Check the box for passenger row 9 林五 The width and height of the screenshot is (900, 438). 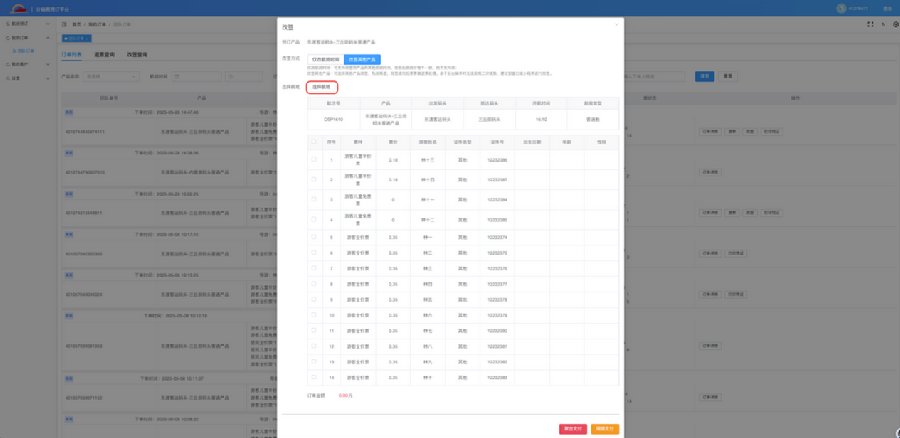tap(313, 299)
